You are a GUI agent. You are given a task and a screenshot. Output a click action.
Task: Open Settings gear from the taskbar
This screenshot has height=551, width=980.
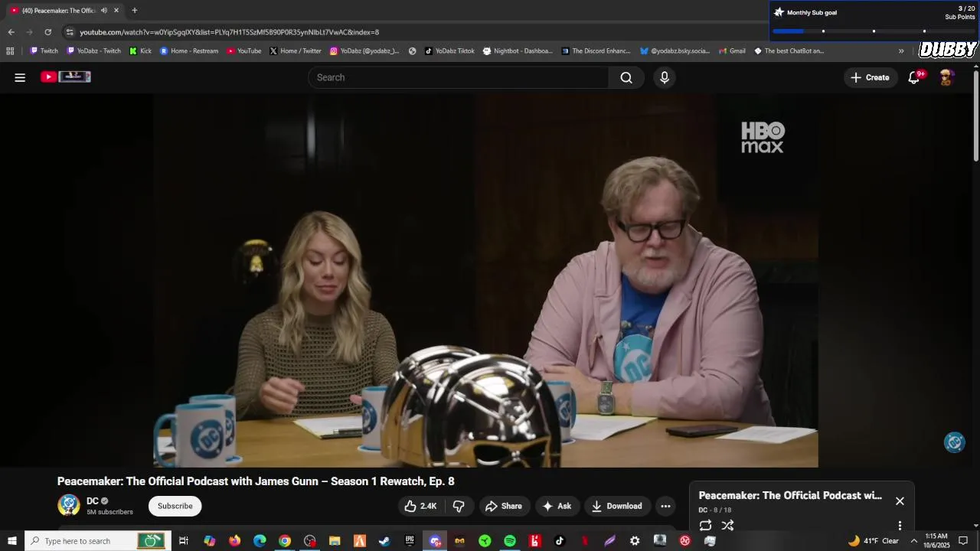tap(635, 541)
